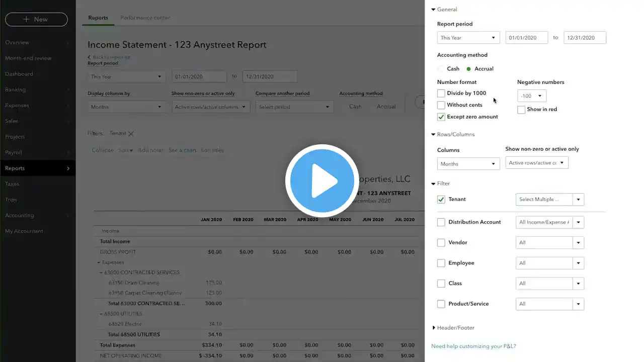Open Reports submenu chevron in sidebar
The width and height of the screenshot is (644, 362).
[68, 168]
